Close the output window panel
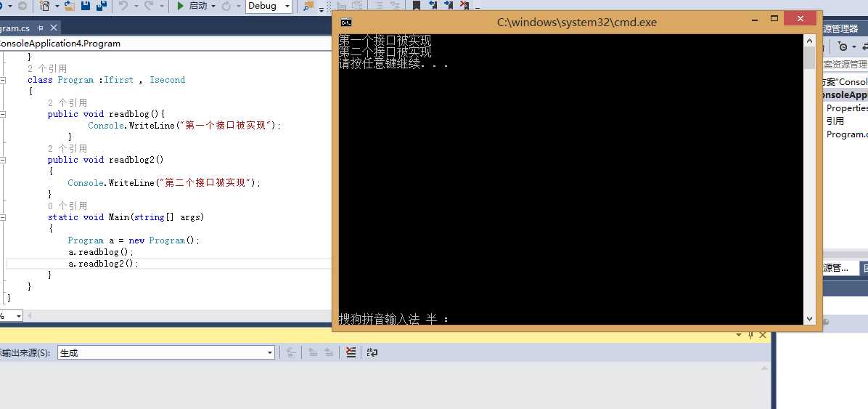Screen dimensions: 868x409 763,335
